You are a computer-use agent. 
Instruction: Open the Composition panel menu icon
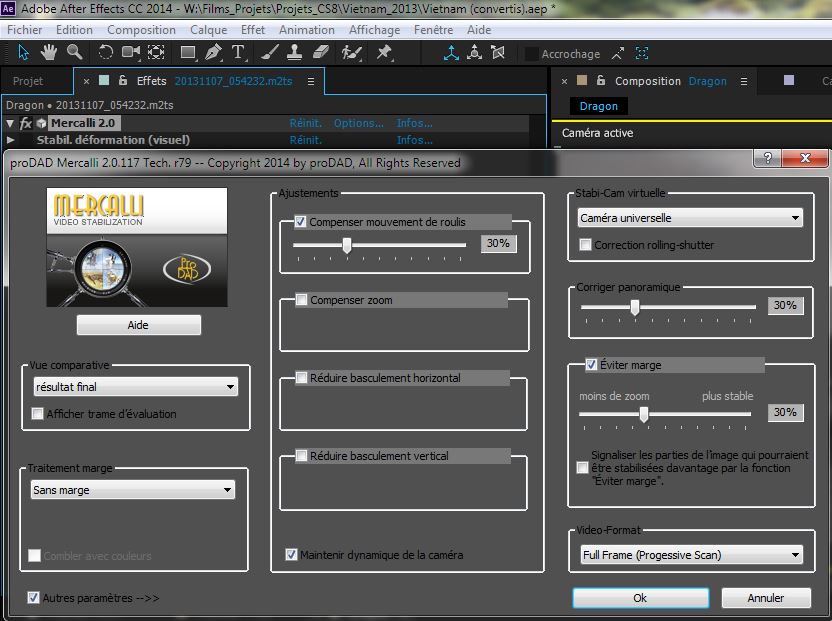click(x=744, y=81)
